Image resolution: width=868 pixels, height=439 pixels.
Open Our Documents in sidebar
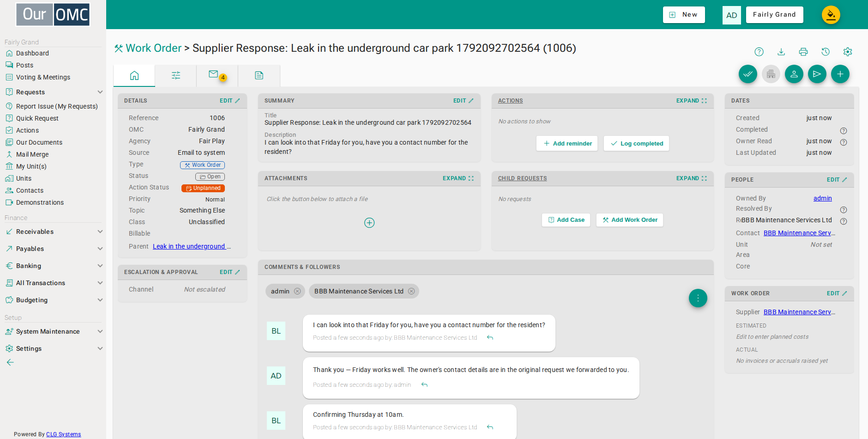pyautogui.click(x=39, y=142)
